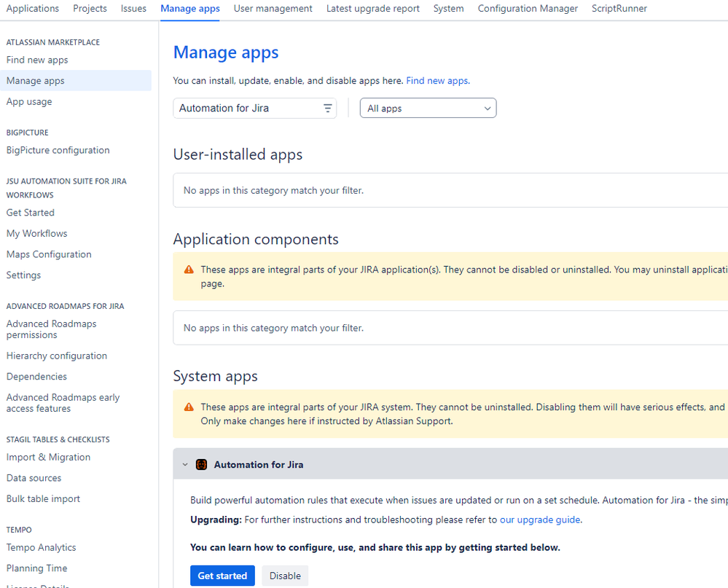The width and height of the screenshot is (728, 588).
Task: Open the our upgrade guide link
Action: [x=540, y=520]
